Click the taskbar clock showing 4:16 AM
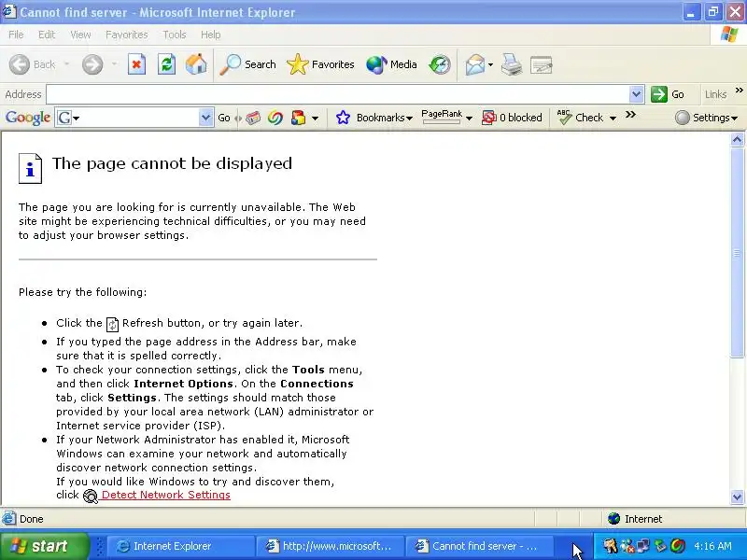Screen dimensions: 747x560 coord(712,546)
